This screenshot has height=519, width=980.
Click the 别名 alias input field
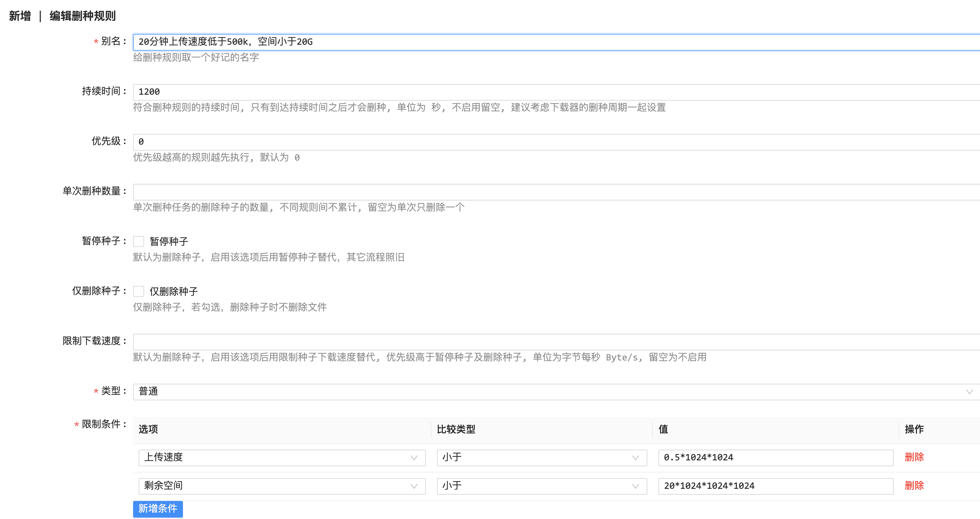(x=555, y=42)
